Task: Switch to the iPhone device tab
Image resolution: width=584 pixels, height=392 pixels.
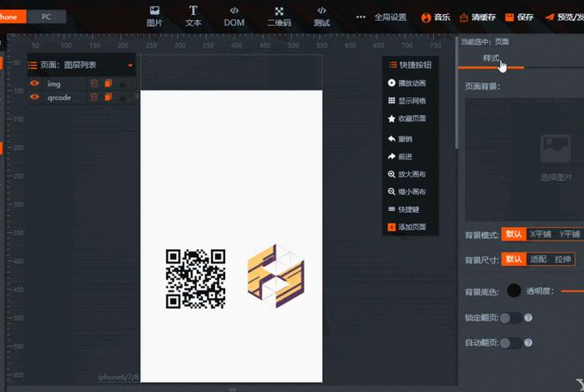Action: 13,17
